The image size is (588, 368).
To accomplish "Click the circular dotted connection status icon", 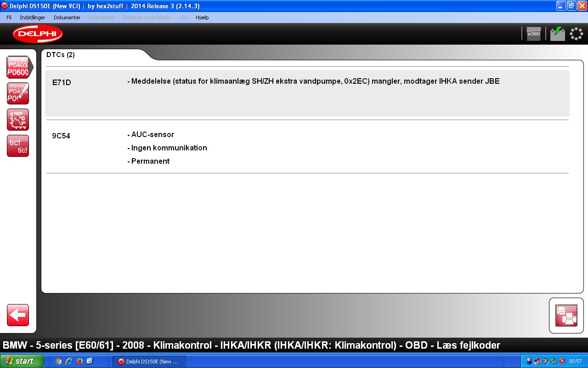I will click(577, 34).
